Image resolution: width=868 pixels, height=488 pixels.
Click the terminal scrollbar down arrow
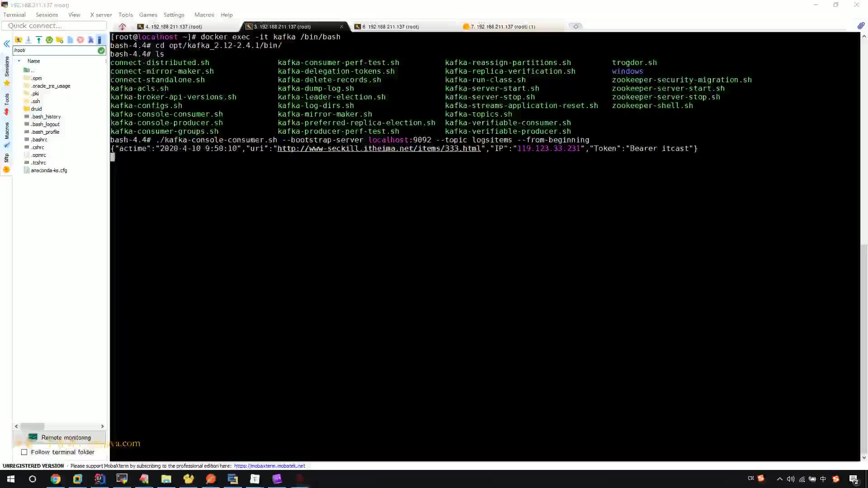pos(864,457)
